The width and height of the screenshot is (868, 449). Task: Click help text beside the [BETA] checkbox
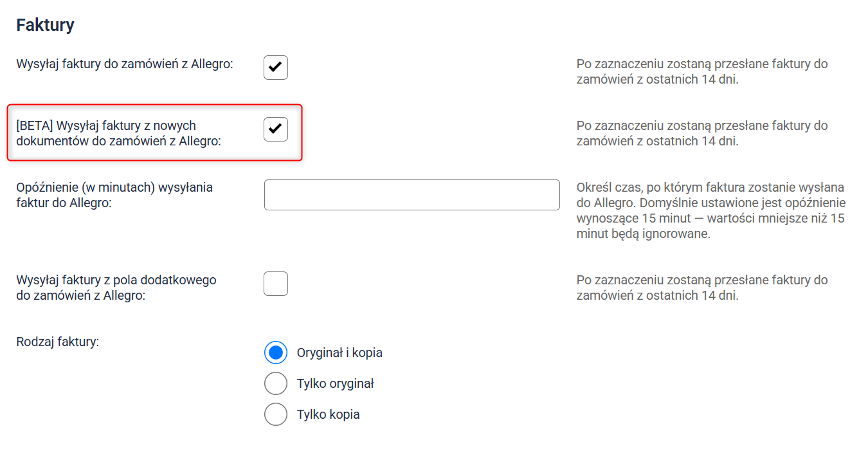tap(702, 133)
